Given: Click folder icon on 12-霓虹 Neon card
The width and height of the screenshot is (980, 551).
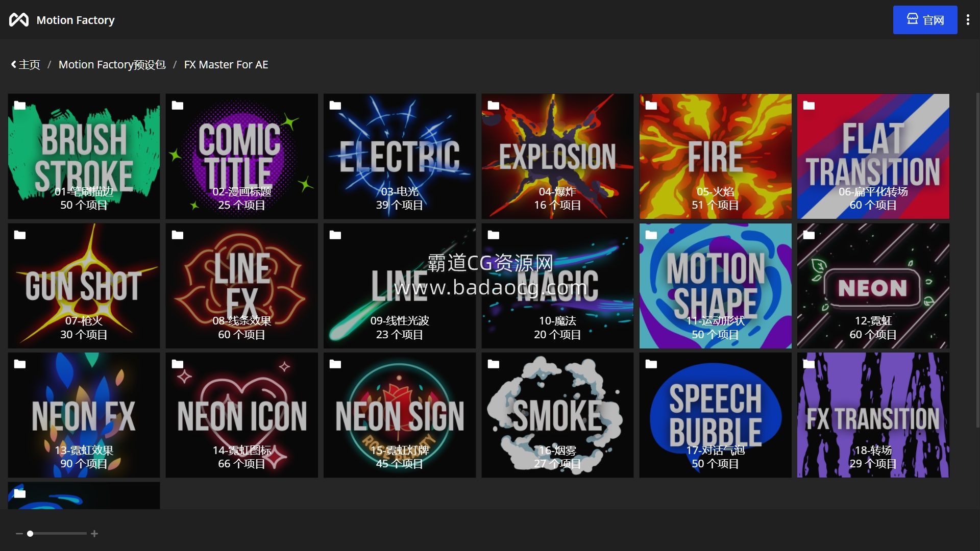Looking at the screenshot, I should (x=809, y=235).
